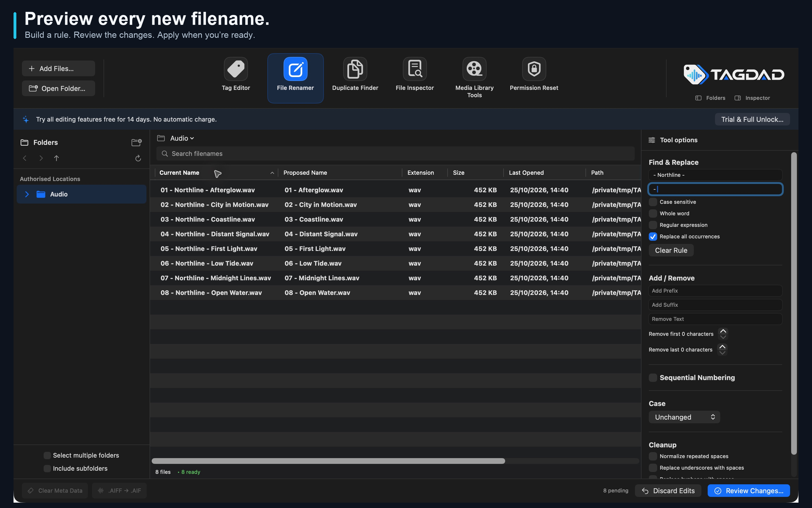This screenshot has width=812, height=508.
Task: Enable Regular expression option
Action: 653,225
